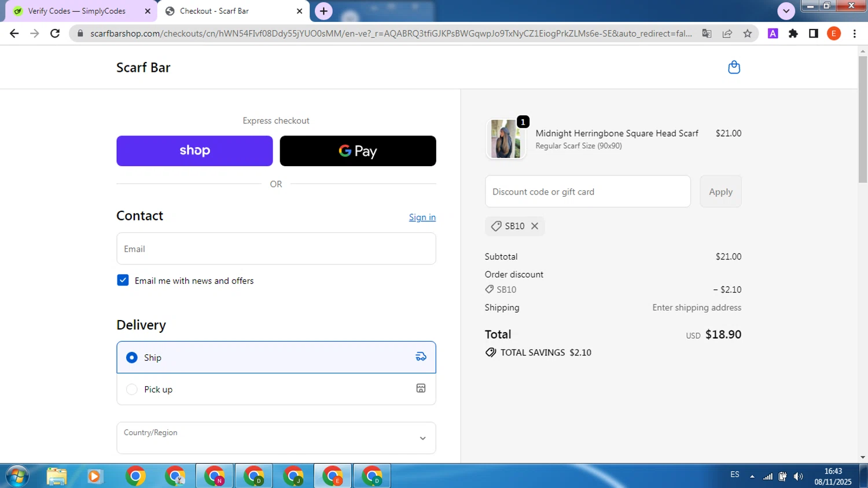The height and width of the screenshot is (488, 868).
Task: Click the Scarf Bar store logo
Action: point(144,67)
